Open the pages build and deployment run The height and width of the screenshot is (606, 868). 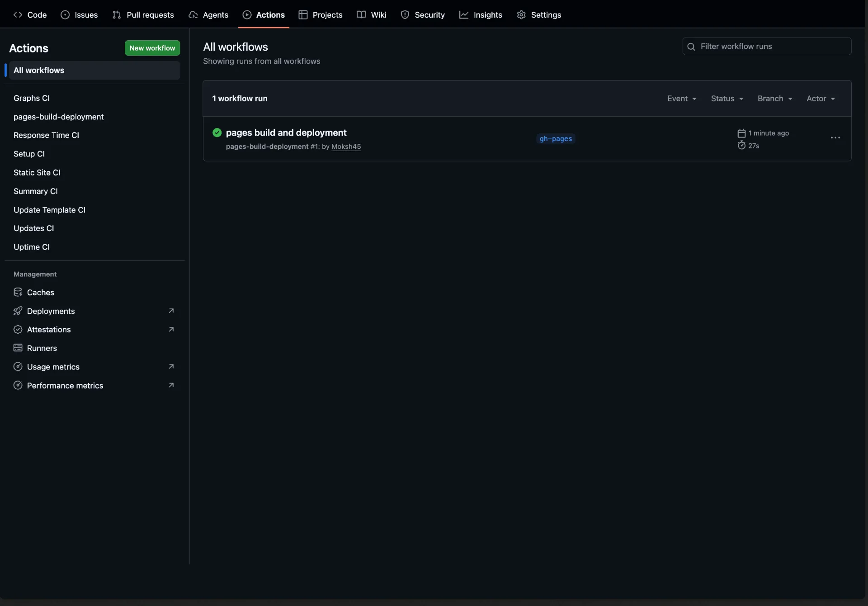pyautogui.click(x=286, y=133)
